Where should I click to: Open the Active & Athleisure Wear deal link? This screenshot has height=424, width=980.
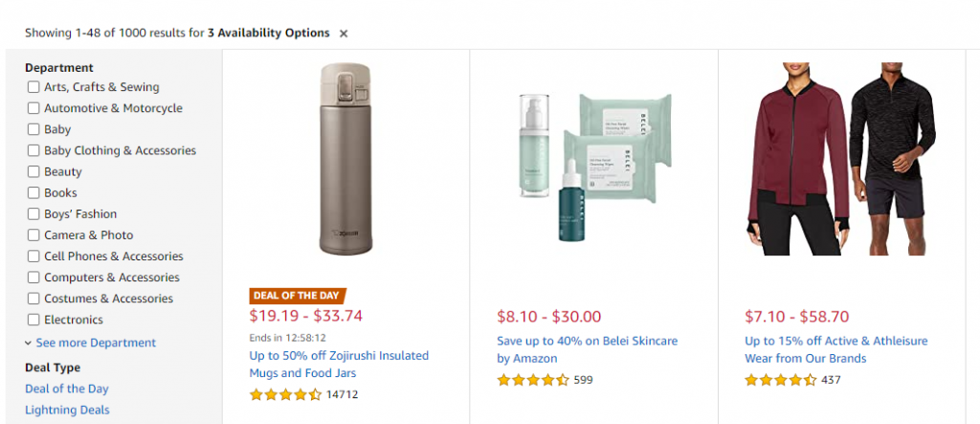835,349
